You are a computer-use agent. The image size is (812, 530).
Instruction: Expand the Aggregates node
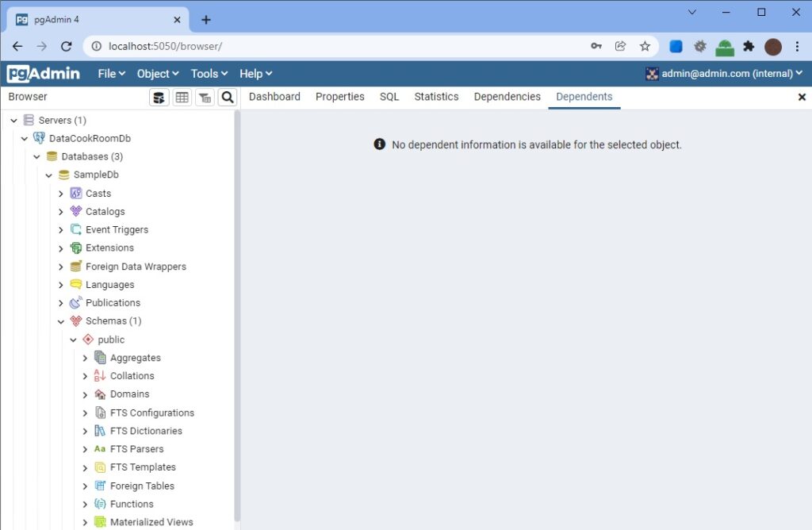85,358
